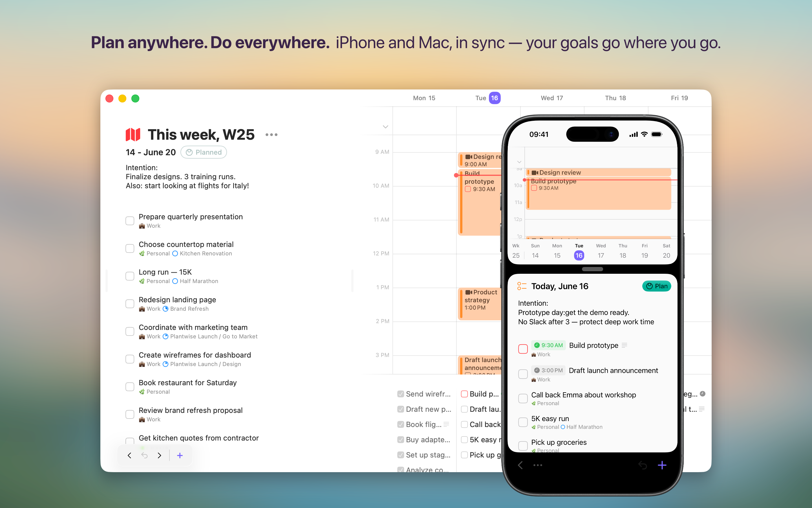
Task: Click the notes icon next to Book flig...
Action: pyautogui.click(x=446, y=424)
